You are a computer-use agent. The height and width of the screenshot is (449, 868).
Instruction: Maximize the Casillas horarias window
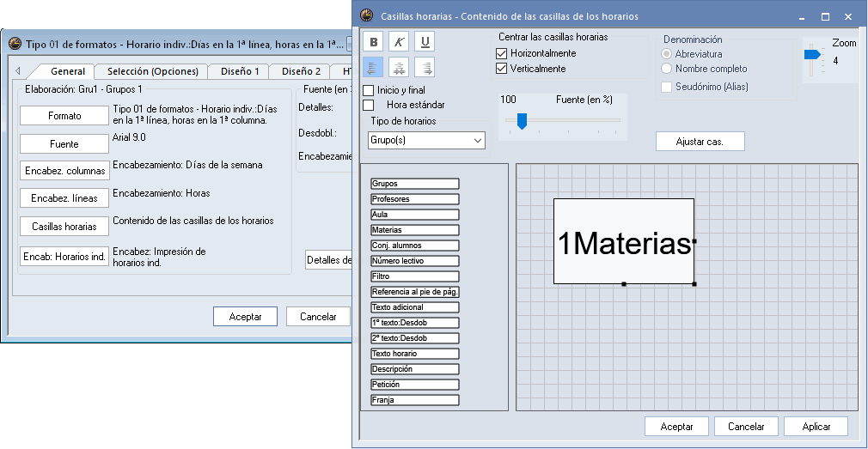pos(825,16)
